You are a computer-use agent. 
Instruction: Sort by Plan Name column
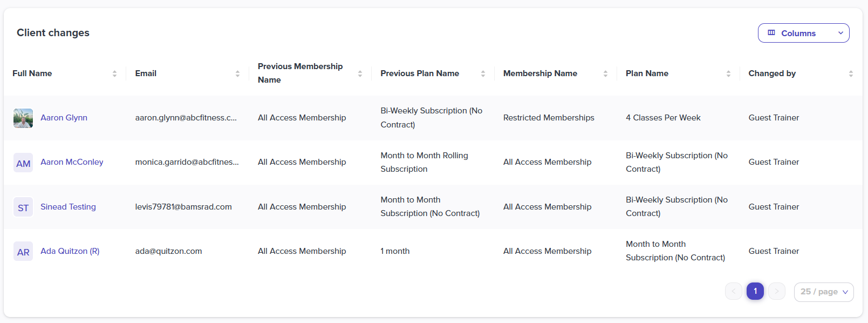pos(728,73)
